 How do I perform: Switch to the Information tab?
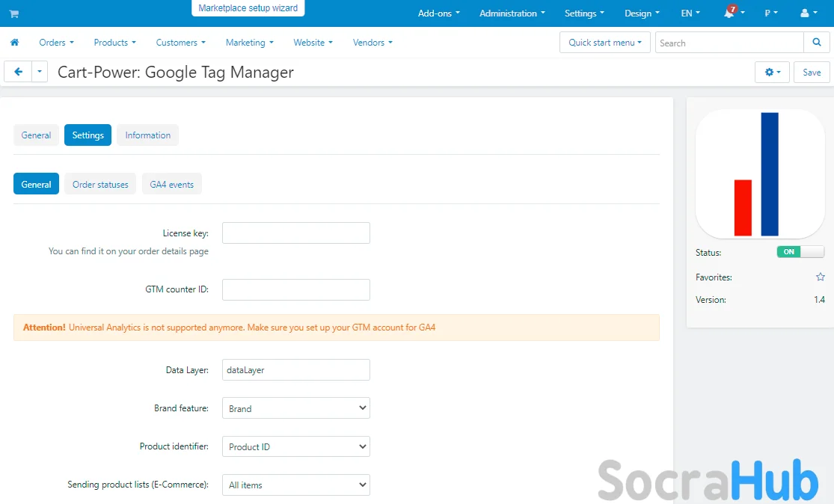[147, 135]
